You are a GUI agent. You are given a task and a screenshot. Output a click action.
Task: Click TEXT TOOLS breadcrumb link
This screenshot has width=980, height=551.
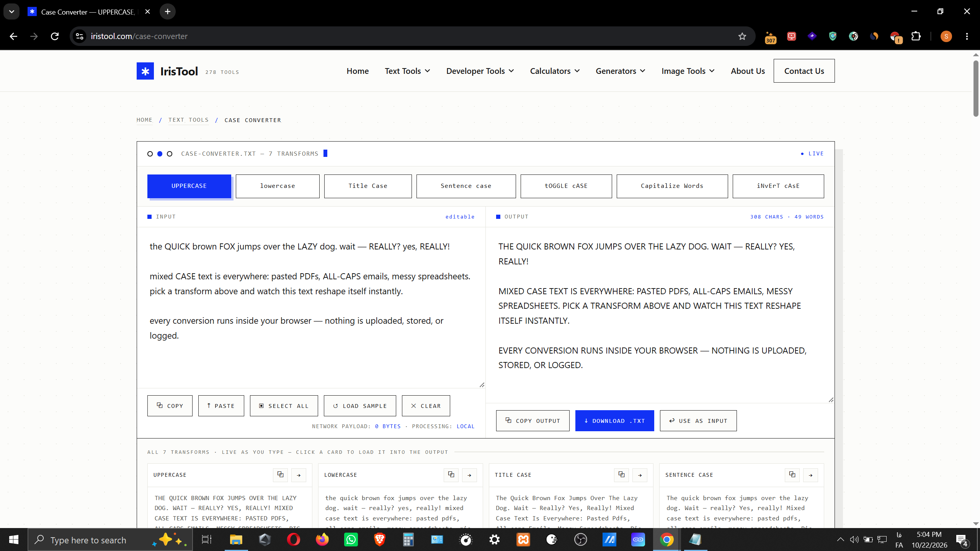188,120
